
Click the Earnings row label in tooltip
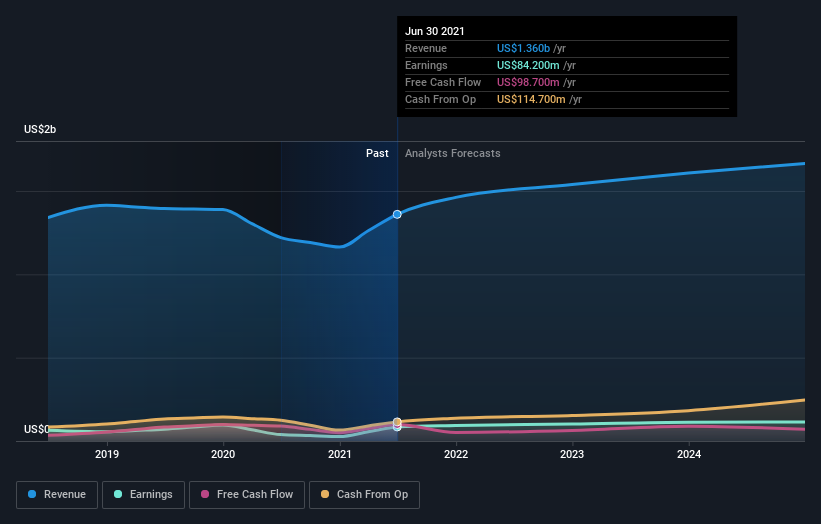426,65
